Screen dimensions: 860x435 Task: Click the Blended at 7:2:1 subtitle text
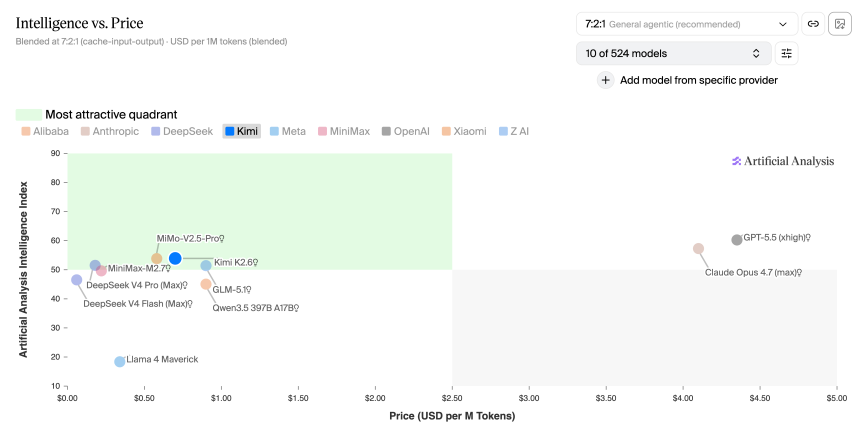point(151,41)
